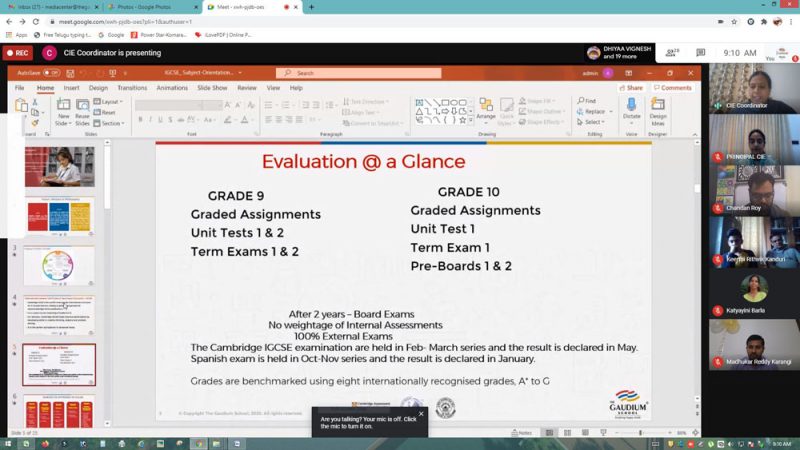
Task: Start presentation from beginning icon
Action: 113,73
